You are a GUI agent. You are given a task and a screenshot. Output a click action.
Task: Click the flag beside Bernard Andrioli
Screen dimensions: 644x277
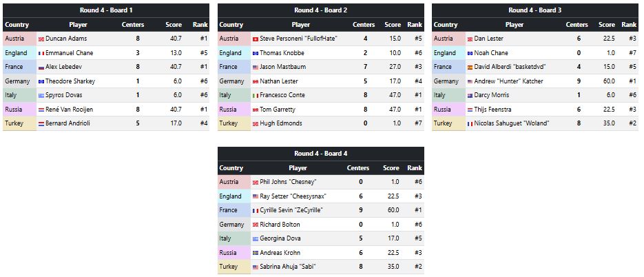(41, 123)
